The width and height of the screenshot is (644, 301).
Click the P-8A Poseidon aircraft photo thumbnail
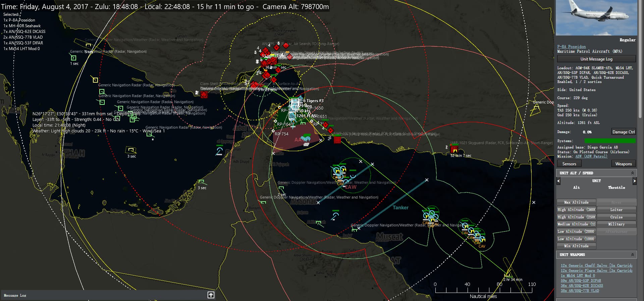[x=596, y=17]
